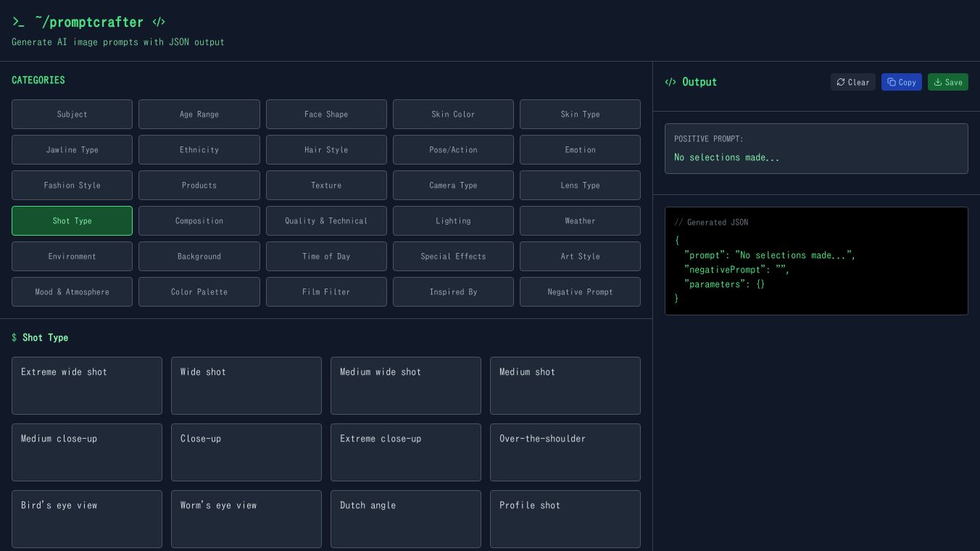Open the Subject category
Screen dimensions: 980x551
pos(72,114)
